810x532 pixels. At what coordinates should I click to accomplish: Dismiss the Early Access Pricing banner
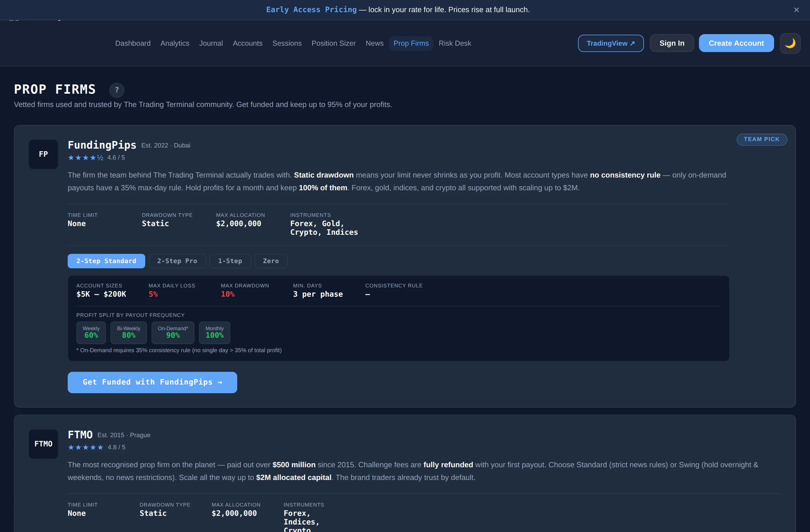tap(796, 10)
